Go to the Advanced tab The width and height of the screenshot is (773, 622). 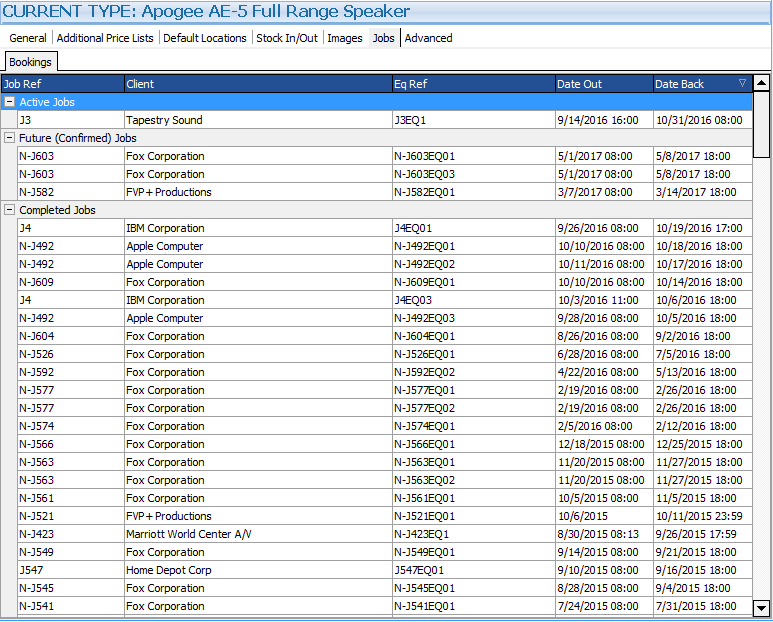click(428, 38)
